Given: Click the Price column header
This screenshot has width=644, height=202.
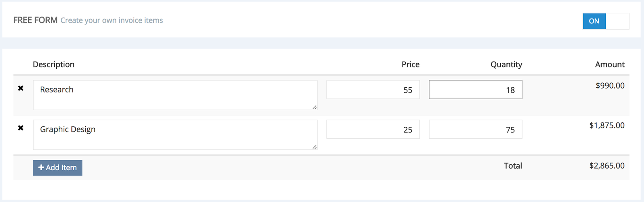Looking at the screenshot, I should (x=411, y=64).
